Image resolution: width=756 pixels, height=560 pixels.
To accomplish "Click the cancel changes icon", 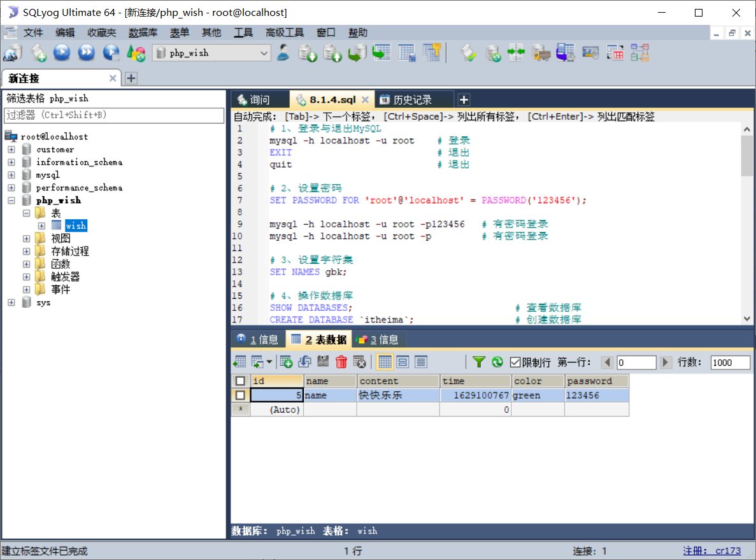I will (360, 362).
